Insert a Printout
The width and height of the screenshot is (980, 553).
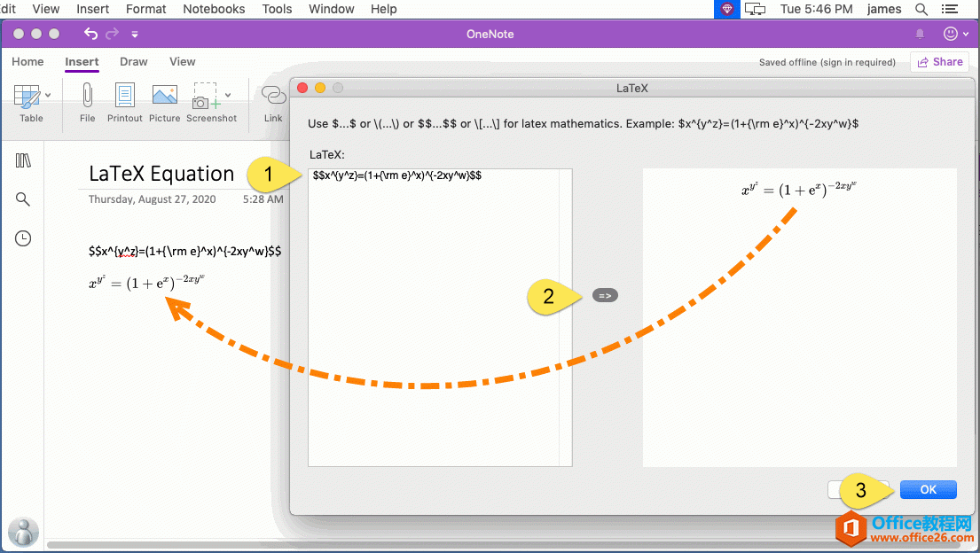[124, 103]
